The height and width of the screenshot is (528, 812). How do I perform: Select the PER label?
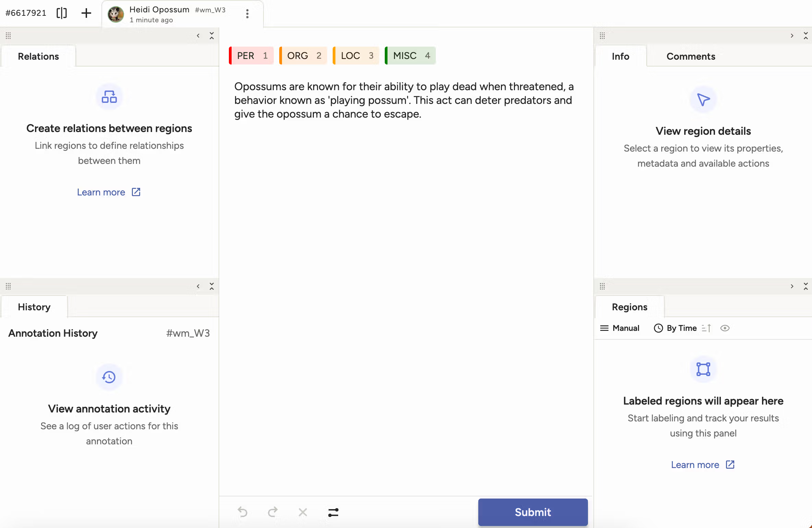251,56
